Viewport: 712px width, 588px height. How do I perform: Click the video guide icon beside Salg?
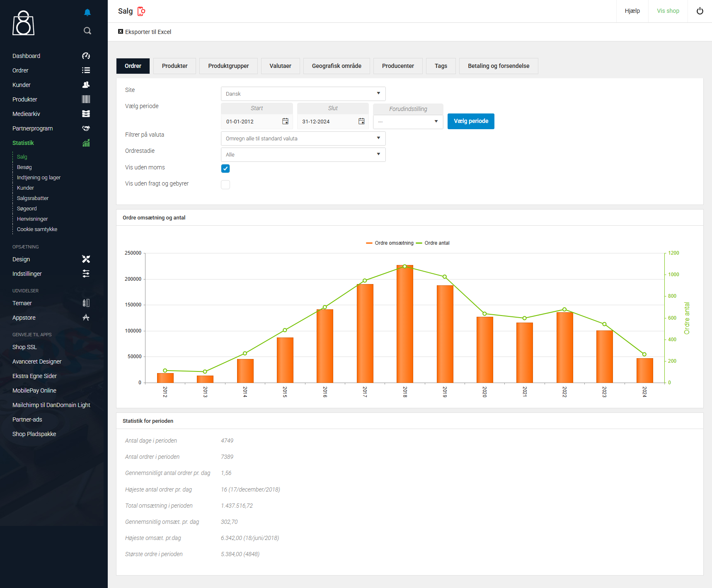coord(141,11)
